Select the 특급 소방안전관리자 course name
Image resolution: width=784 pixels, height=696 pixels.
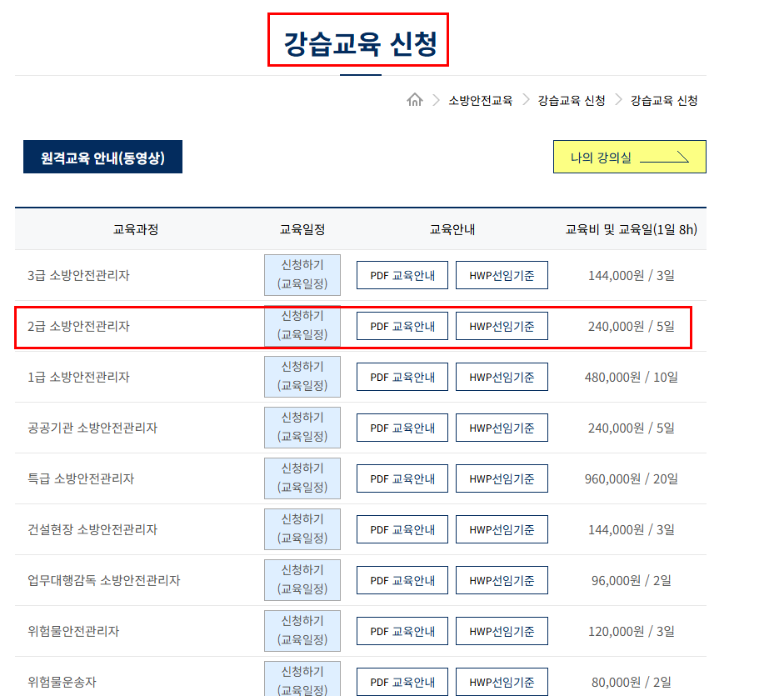(81, 478)
